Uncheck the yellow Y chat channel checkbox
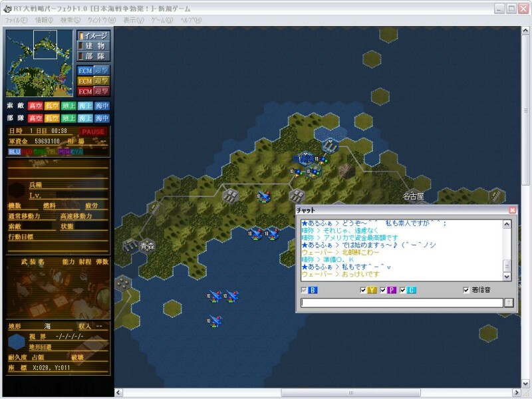The height and width of the screenshot is (399, 532). pyautogui.click(x=363, y=291)
